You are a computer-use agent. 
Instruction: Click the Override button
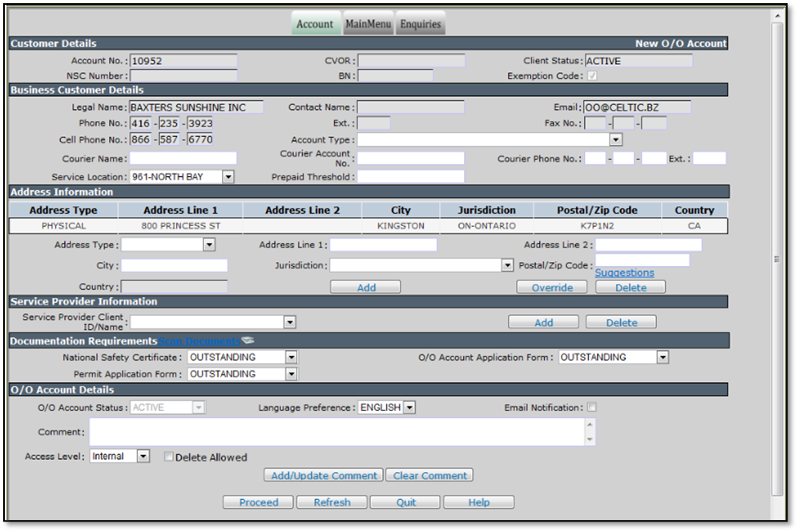point(552,288)
